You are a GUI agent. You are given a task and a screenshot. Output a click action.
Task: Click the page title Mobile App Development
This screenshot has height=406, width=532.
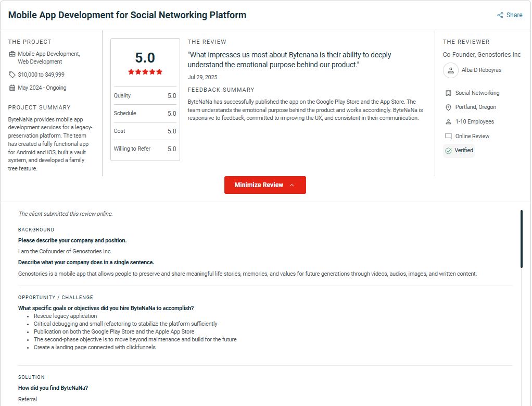pos(127,15)
